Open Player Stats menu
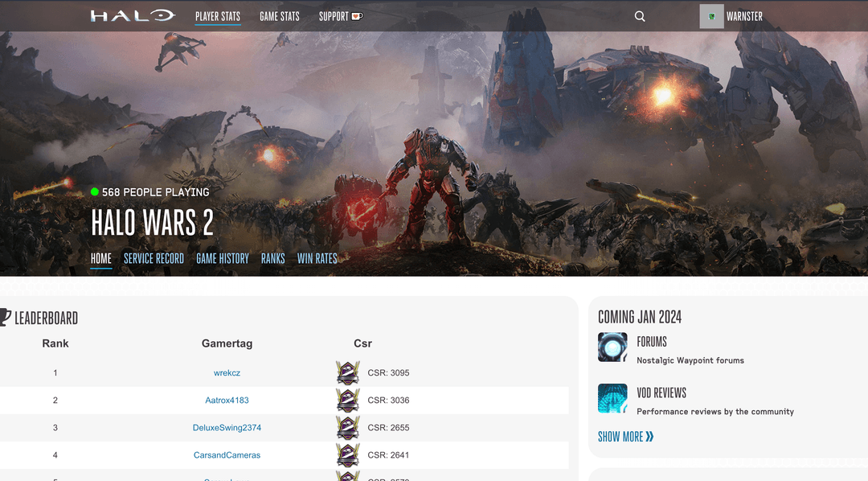 [218, 17]
